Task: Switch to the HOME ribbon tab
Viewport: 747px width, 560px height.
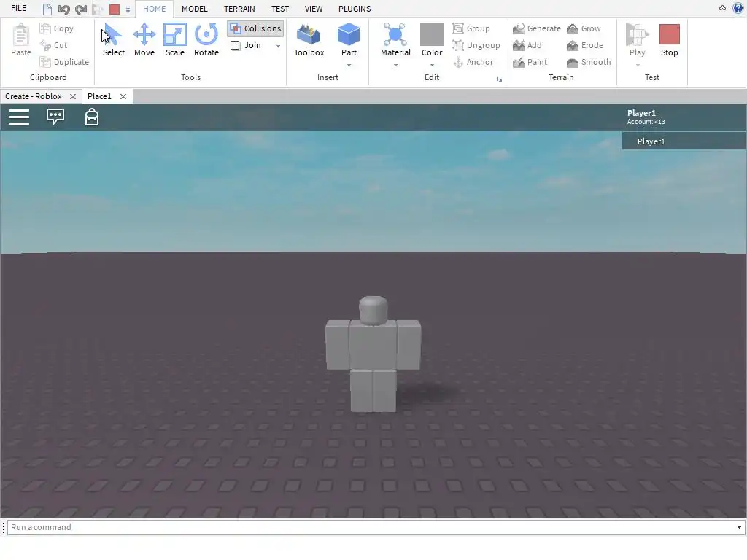Action: (x=155, y=9)
